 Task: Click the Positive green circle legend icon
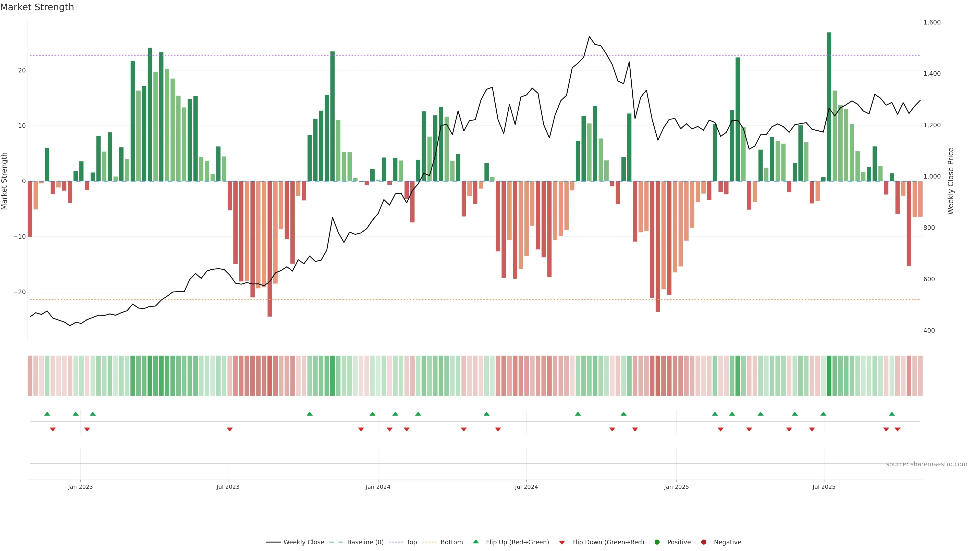coord(657,542)
